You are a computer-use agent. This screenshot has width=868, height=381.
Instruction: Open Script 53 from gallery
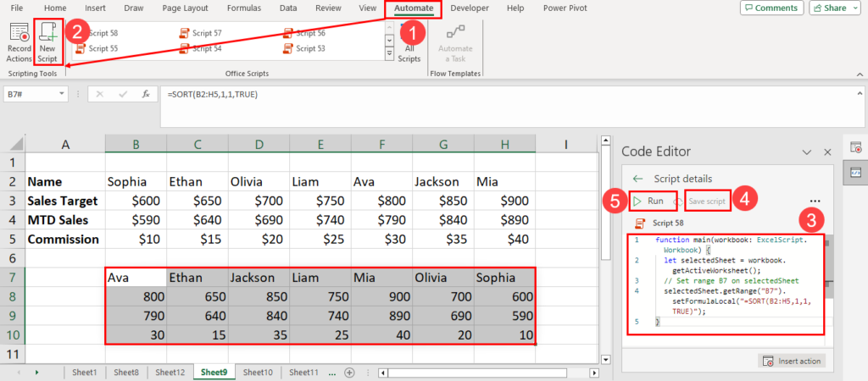(304, 48)
